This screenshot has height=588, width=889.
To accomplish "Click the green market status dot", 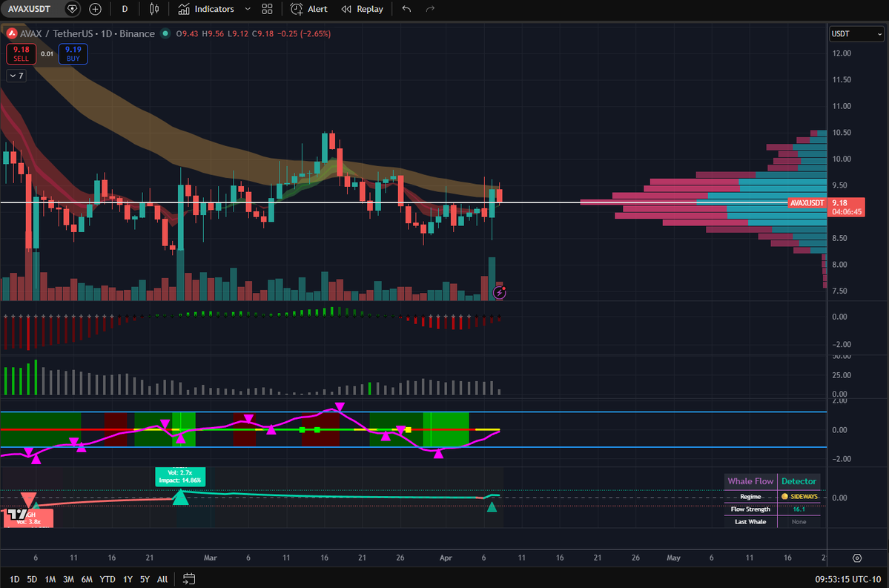I will tap(165, 33).
